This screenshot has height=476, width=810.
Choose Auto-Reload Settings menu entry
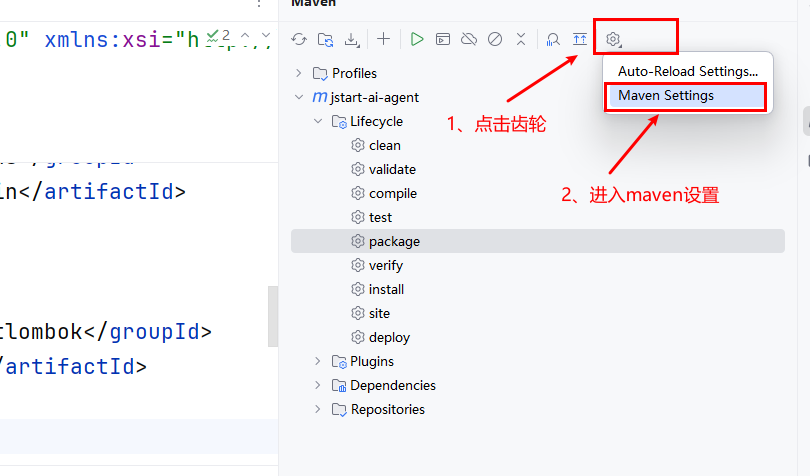[x=688, y=71]
